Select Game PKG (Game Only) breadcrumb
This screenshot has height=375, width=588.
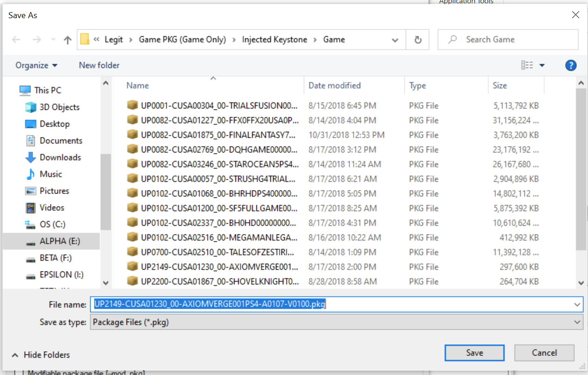tap(182, 40)
